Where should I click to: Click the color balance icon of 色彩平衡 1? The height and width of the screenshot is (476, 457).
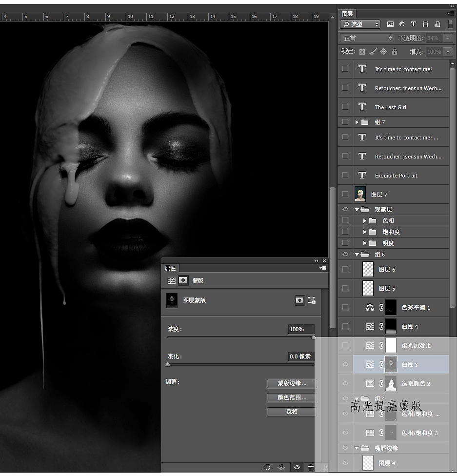point(370,308)
